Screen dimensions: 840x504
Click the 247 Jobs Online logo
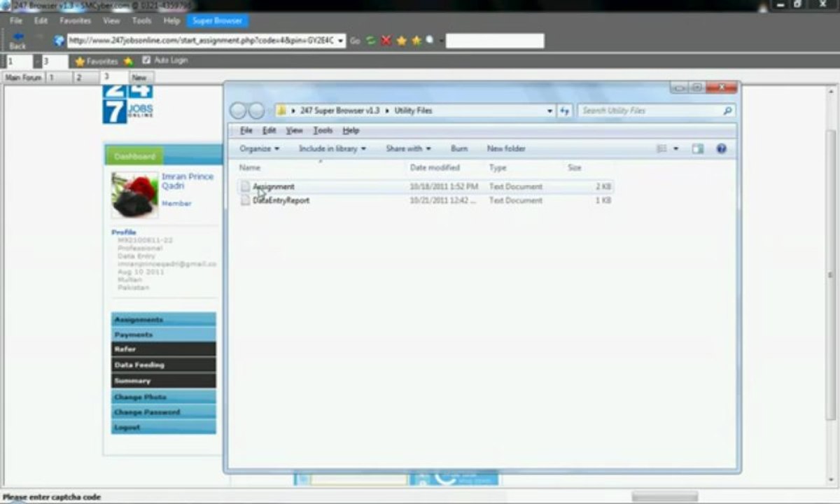click(127, 104)
